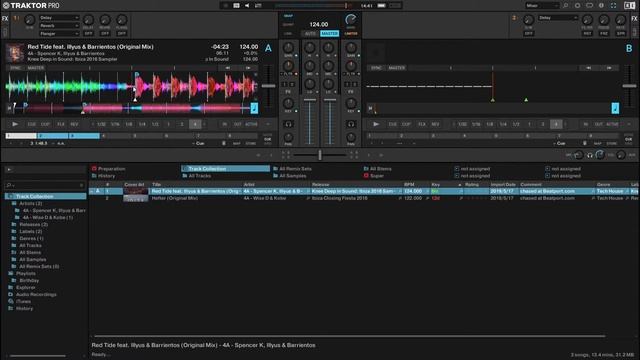Toggle headphone cue for Deck B channel
Image resolution: width=640 pixels, height=360 pixels.
[351, 124]
